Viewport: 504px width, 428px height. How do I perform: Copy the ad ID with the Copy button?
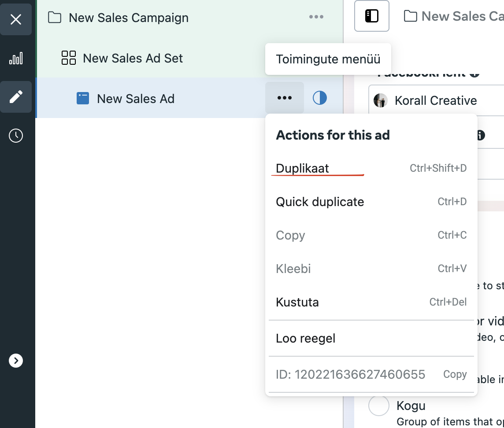coord(455,374)
